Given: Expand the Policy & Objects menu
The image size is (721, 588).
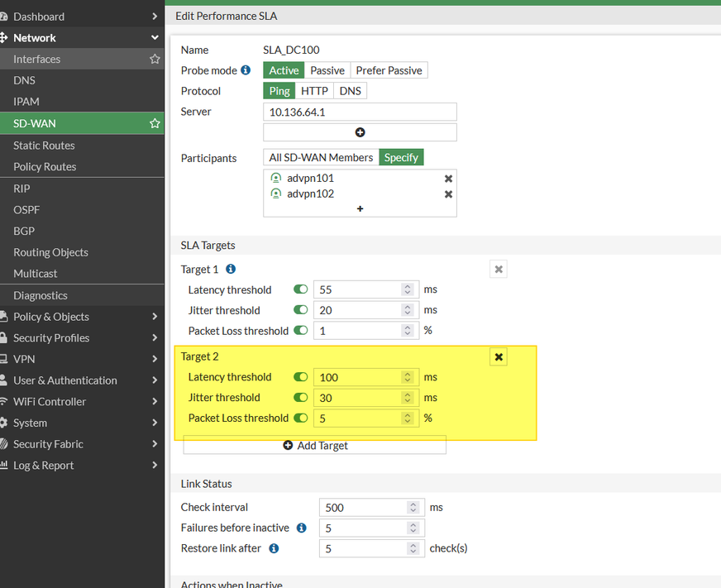Looking at the screenshot, I should (155, 317).
